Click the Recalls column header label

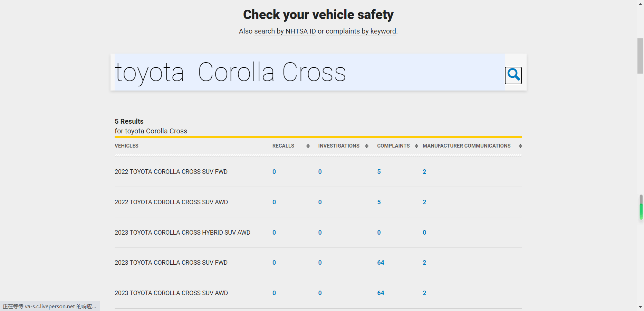click(x=283, y=146)
